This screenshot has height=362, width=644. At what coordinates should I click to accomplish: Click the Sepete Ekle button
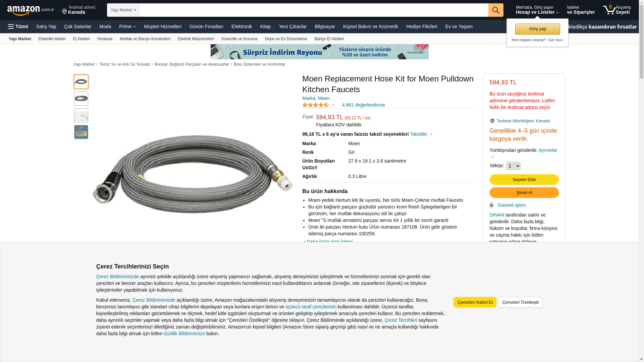tap(524, 180)
